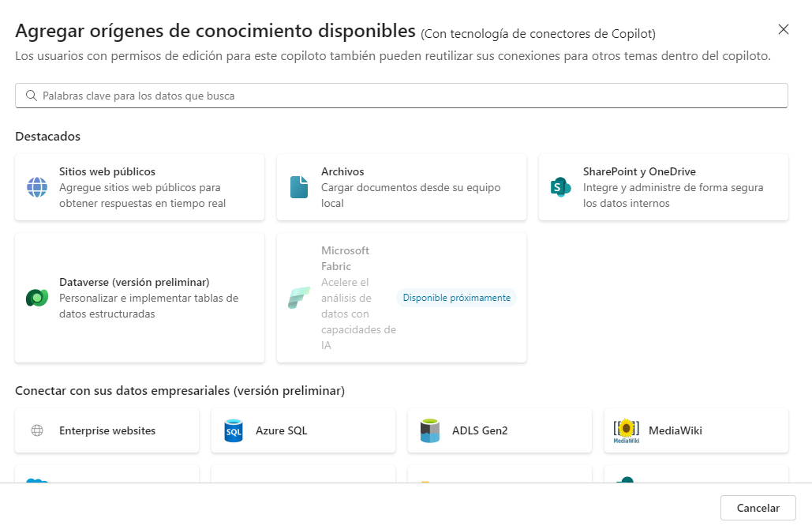Close dialog with the X button
This screenshot has width=812, height=526.
[784, 29]
